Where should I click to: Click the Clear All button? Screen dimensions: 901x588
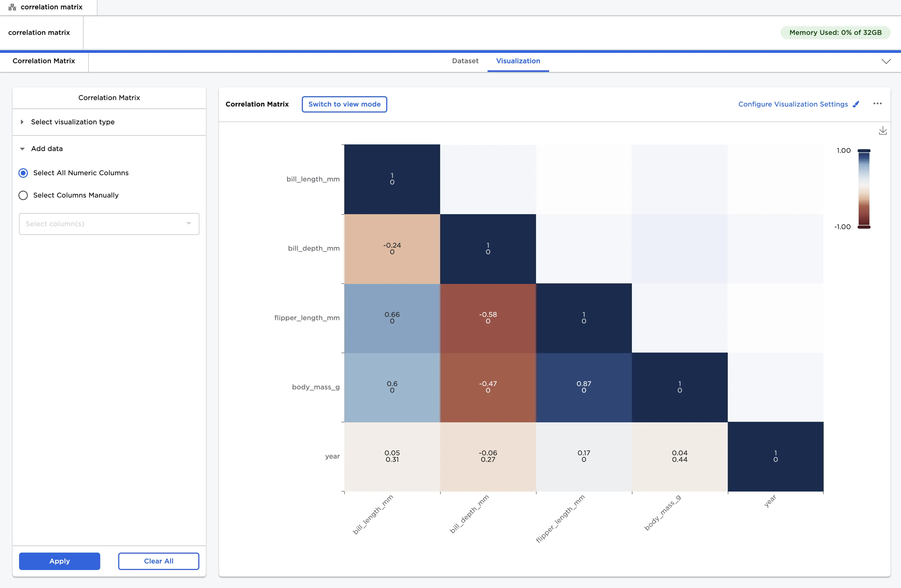[158, 561]
